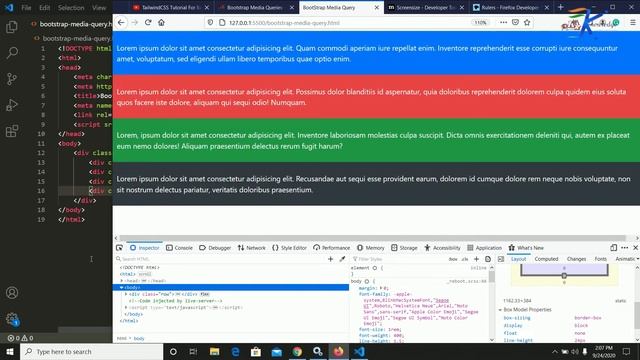The width and height of the screenshot is (640, 360).
Task: Expand the div class row node
Action: [126, 294]
